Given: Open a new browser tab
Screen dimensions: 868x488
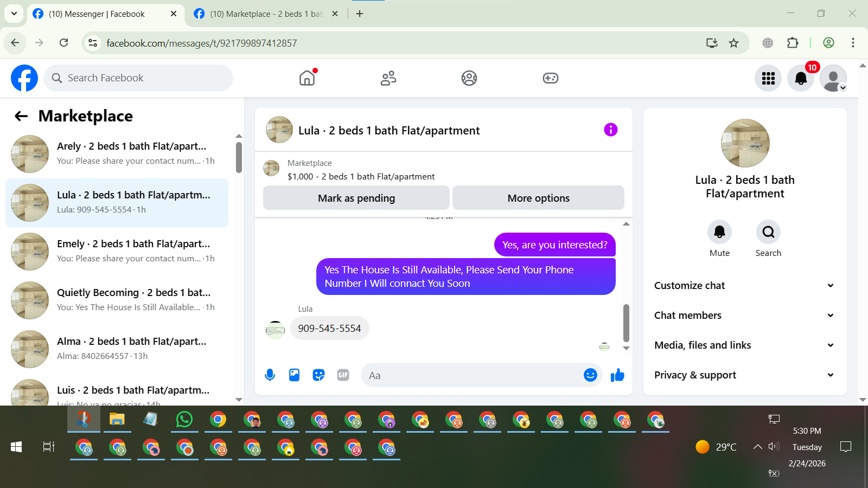Looking at the screenshot, I should click(360, 14).
